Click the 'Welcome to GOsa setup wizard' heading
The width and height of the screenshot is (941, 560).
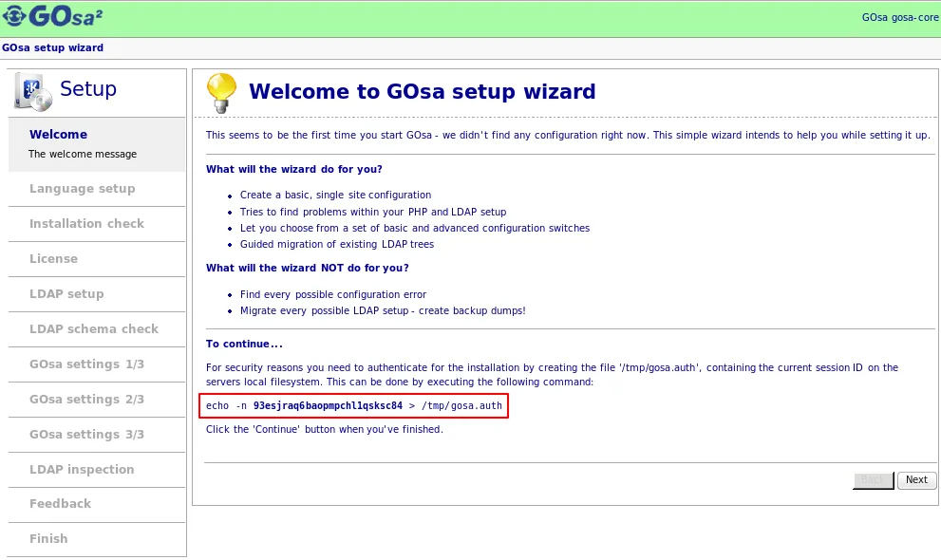422,91
